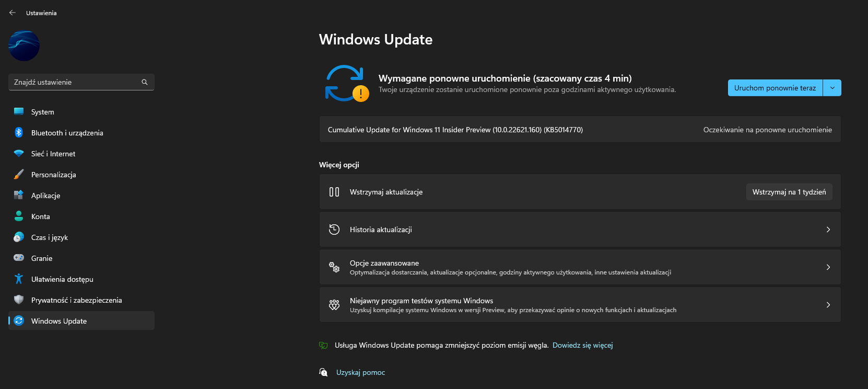
Task: Click Uruchom ponownie teraz button
Action: (775, 88)
